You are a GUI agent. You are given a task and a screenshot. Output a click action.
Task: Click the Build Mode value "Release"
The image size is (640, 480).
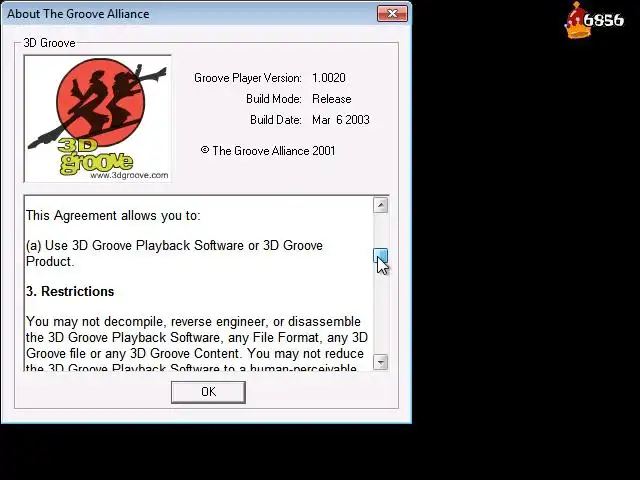(x=331, y=99)
